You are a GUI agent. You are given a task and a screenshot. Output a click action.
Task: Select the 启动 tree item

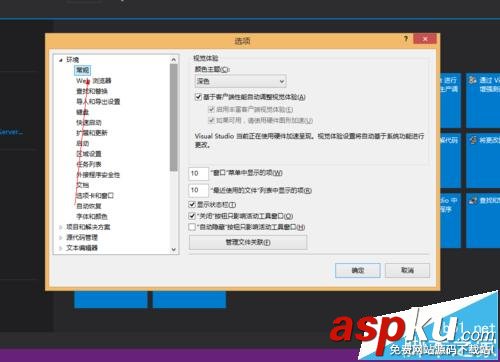coord(83,143)
